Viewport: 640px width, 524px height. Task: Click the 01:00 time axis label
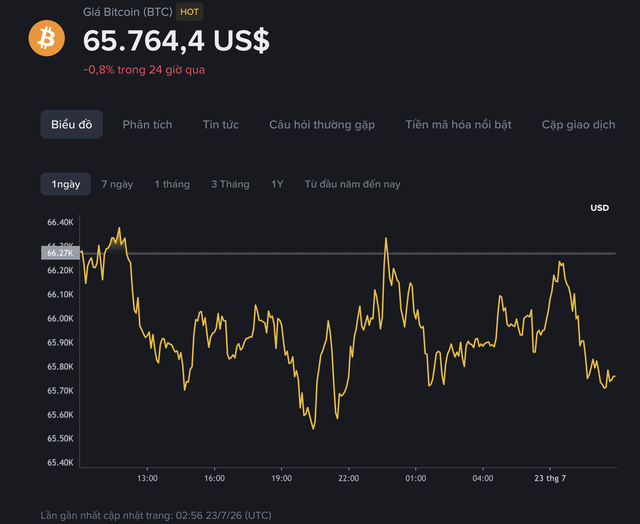pos(416,478)
